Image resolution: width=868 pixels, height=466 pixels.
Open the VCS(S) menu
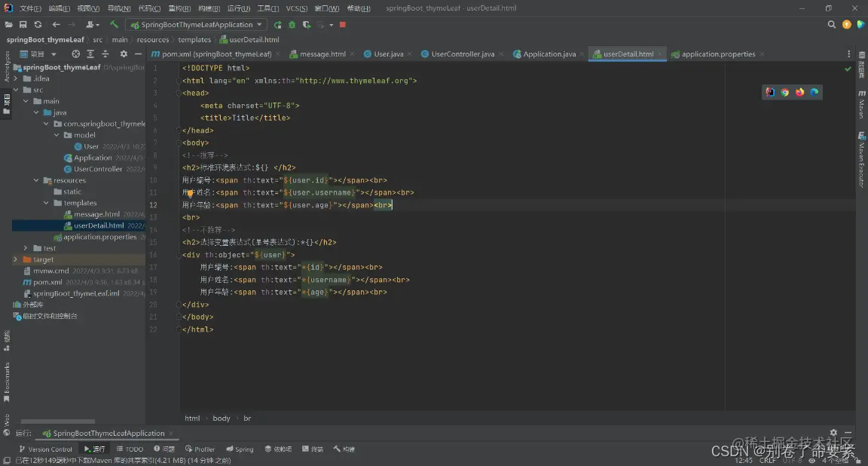click(x=297, y=8)
